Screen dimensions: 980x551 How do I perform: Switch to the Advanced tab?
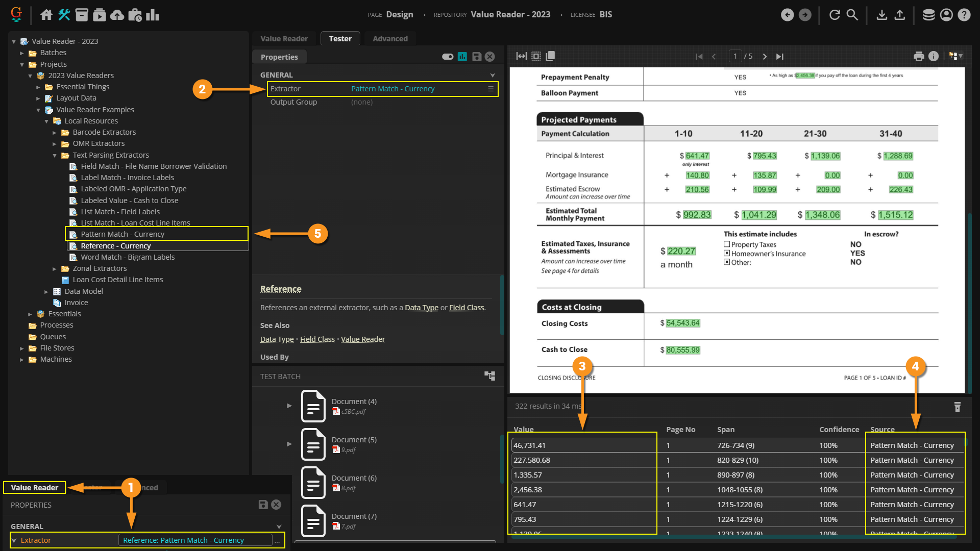390,39
